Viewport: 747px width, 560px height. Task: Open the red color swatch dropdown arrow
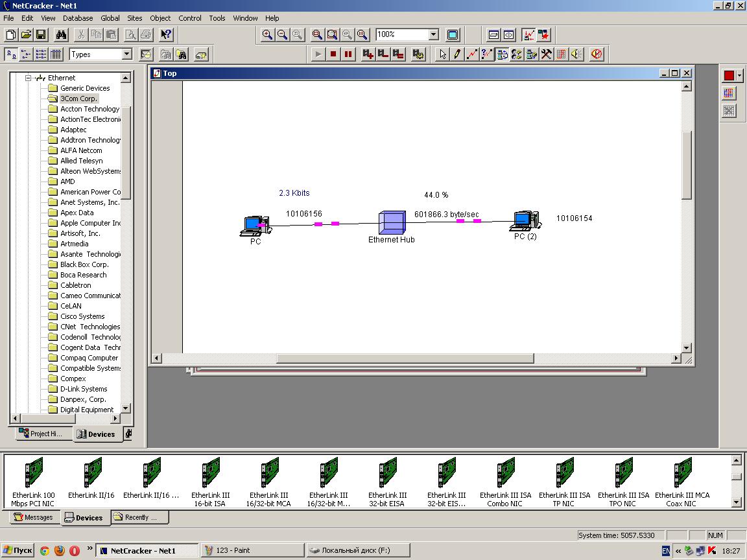pos(739,75)
